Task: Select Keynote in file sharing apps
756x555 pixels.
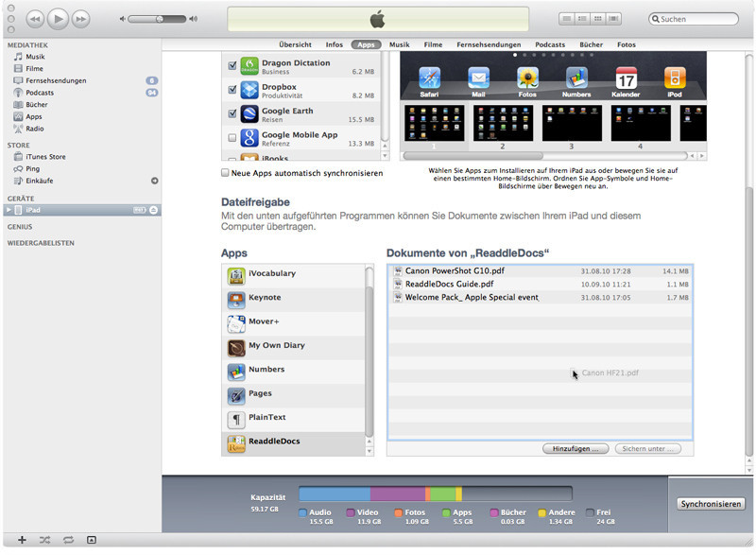Action: (293, 300)
